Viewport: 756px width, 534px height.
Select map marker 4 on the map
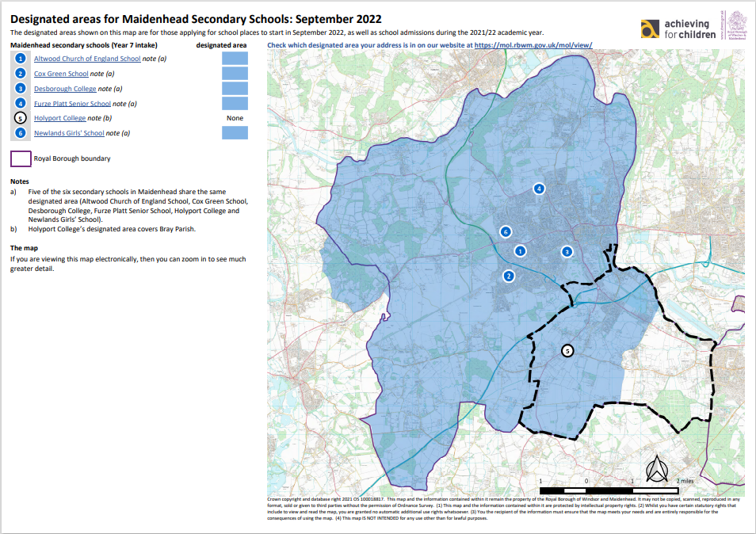click(539, 189)
